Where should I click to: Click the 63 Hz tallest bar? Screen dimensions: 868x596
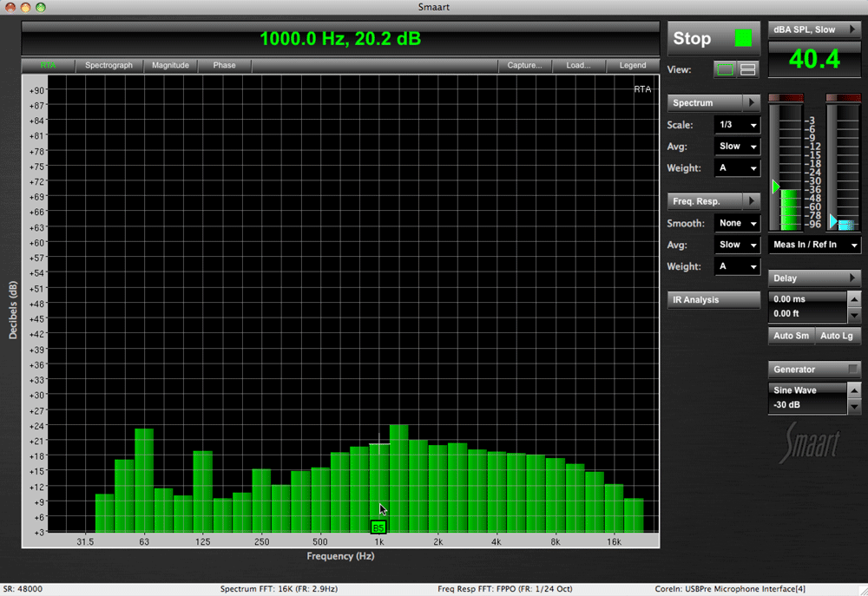pyautogui.click(x=144, y=481)
